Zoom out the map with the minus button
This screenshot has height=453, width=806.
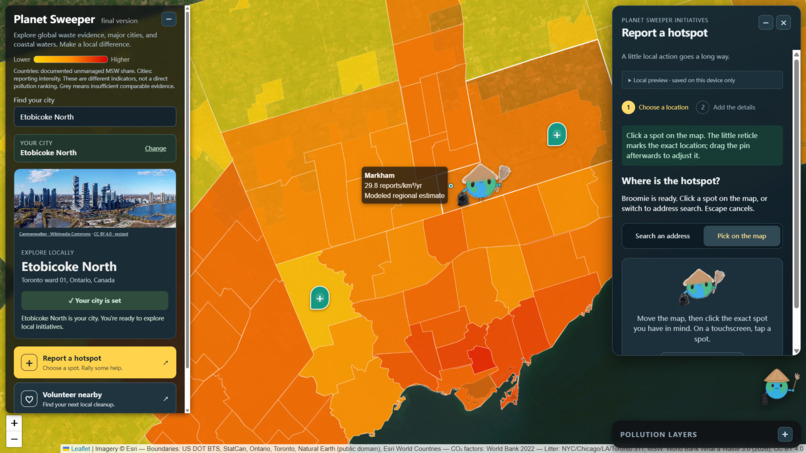[x=14, y=439]
